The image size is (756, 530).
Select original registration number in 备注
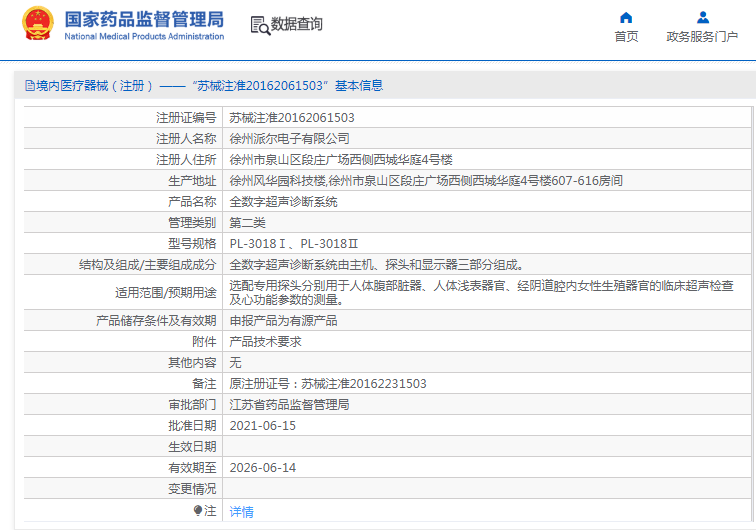[328, 384]
